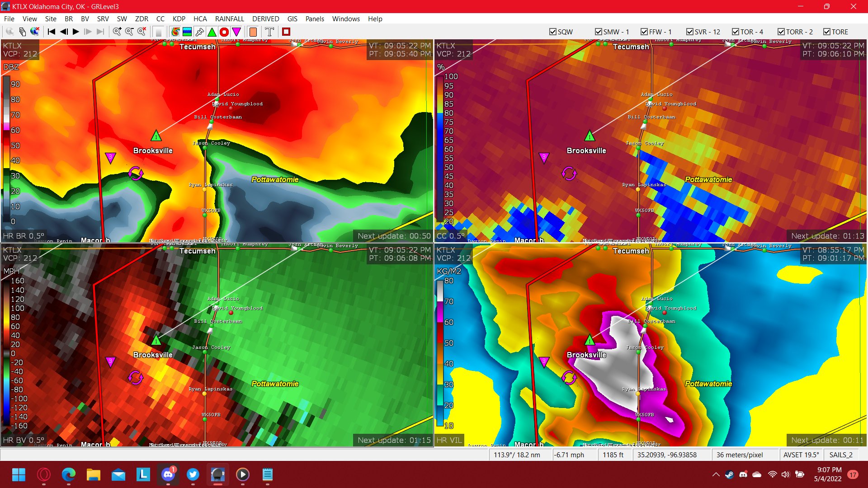Open the Panels menu
The image size is (868, 488).
pos(315,19)
